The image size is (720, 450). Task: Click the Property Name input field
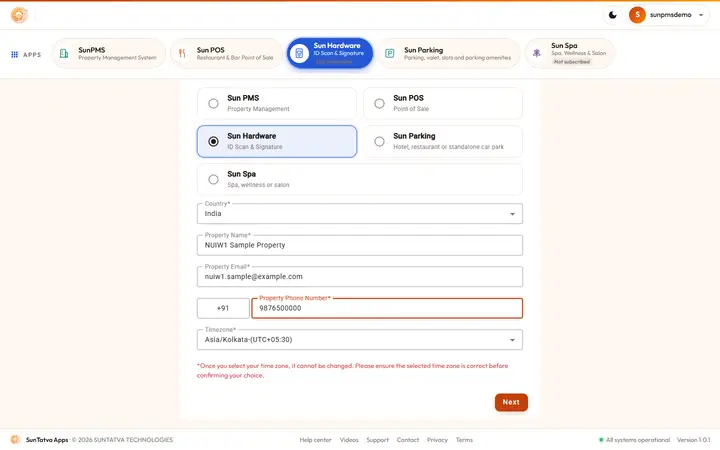(x=360, y=245)
